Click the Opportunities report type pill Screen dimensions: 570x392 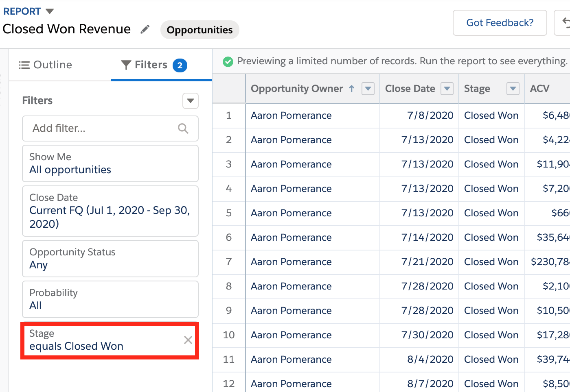199,30
